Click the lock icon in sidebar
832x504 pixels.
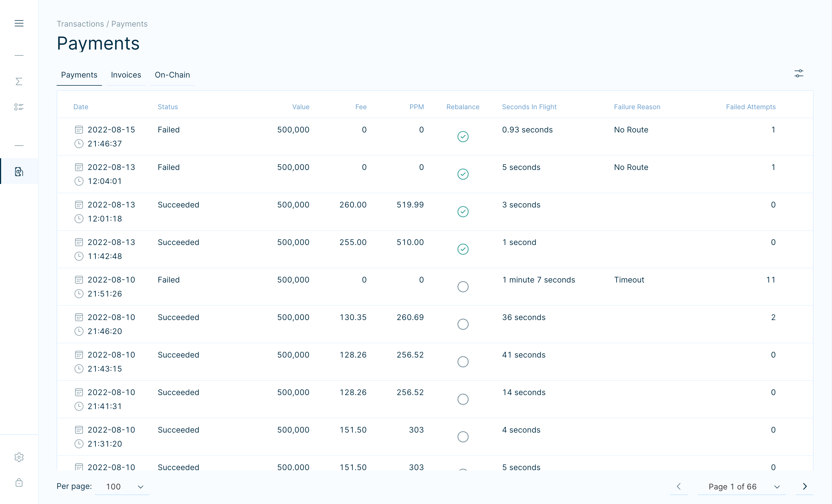pos(19,482)
